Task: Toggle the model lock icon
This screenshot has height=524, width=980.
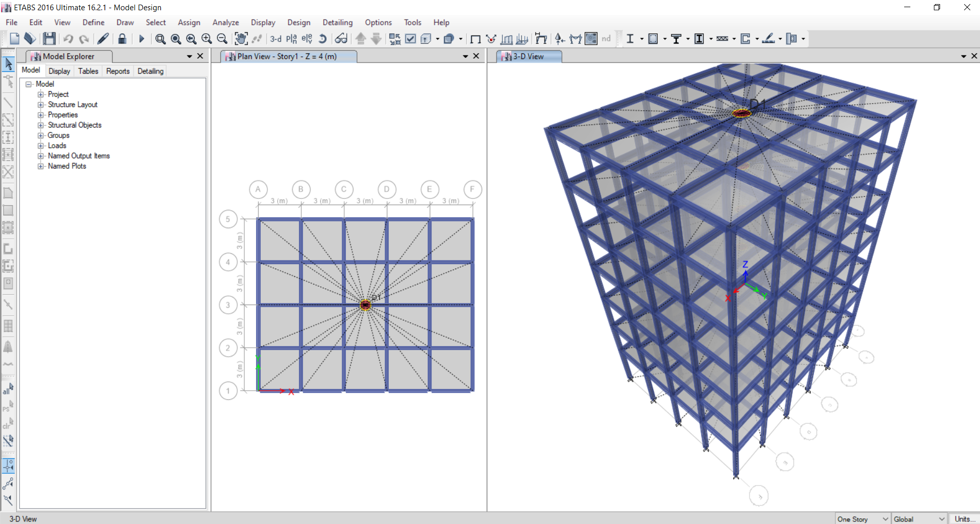Action: coord(122,38)
